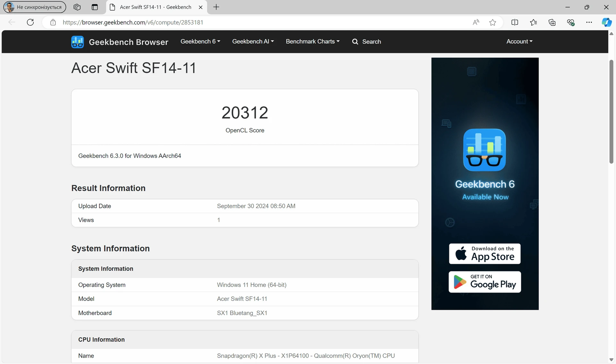Open a new tab with plus button

(216, 7)
